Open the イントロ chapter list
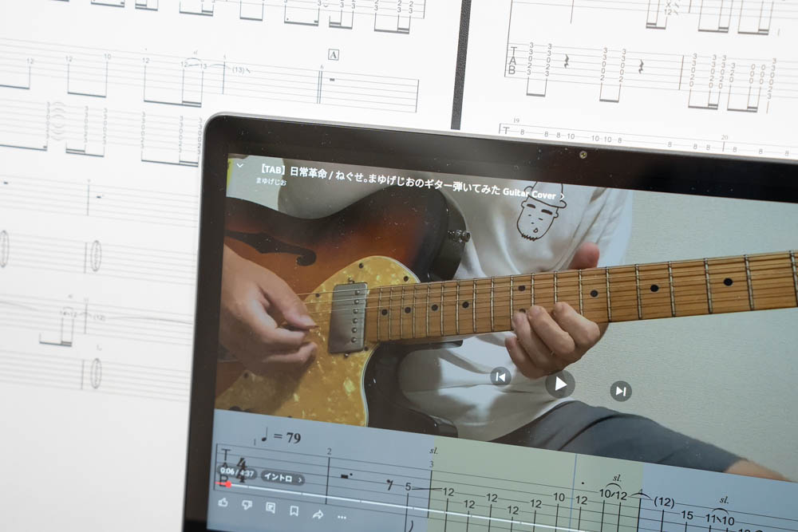This screenshot has width=798, height=532. pos(283,479)
